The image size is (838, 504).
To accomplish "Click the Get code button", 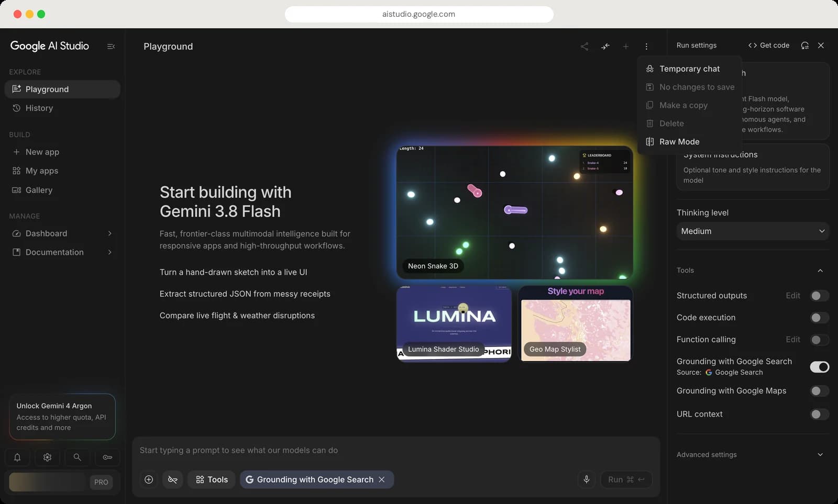I will [x=769, y=46].
